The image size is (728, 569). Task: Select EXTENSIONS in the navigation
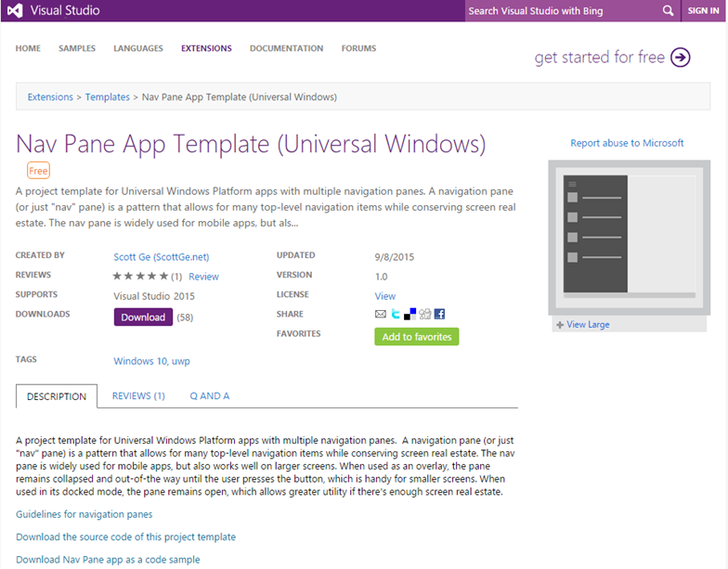coord(206,48)
